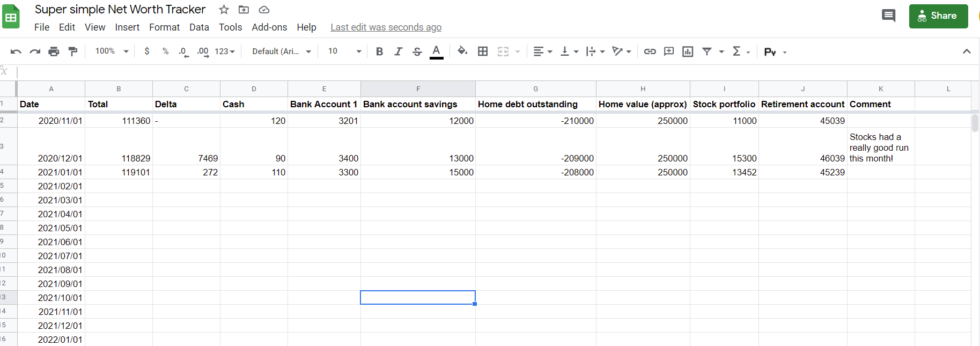Click the merge cells icon
This screenshot has height=346, width=980.
click(503, 51)
